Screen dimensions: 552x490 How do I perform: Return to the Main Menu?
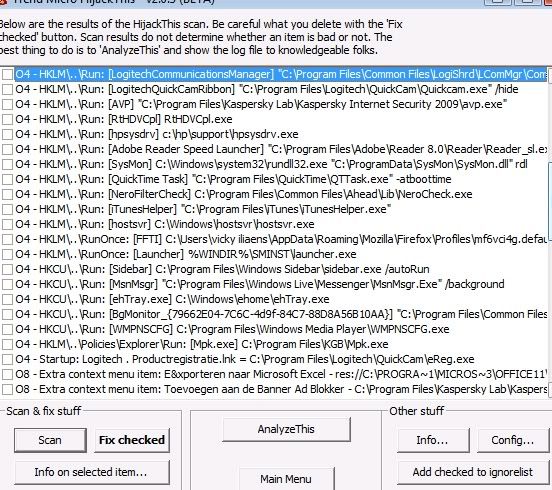point(286,479)
